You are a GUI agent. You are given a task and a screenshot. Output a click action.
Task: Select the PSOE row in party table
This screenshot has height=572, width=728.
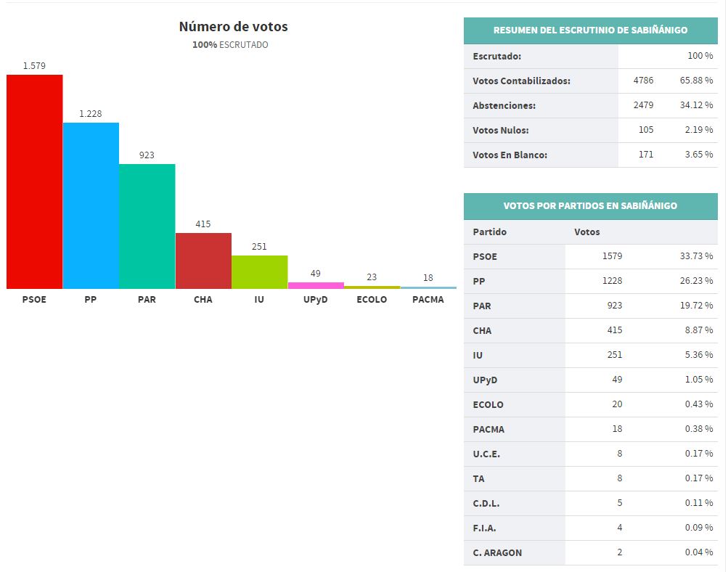590,256
